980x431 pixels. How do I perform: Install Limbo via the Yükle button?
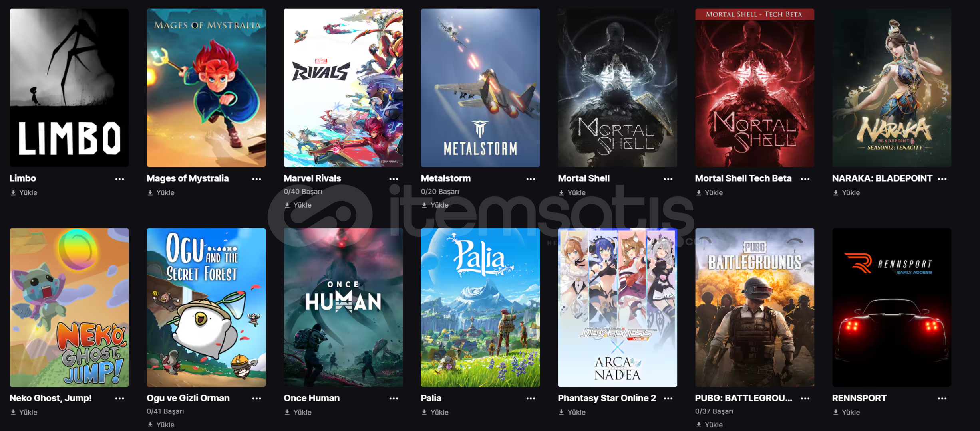[24, 192]
